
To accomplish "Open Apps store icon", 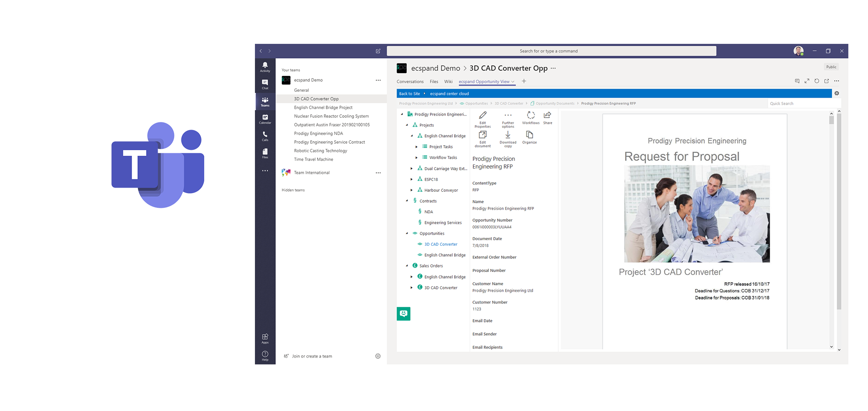I will tap(265, 338).
